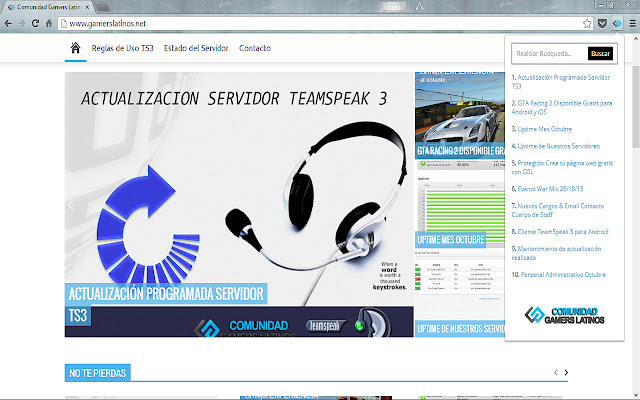
Task: Open the GTA Racing 2 Disponible thumbnail
Action: tap(460, 116)
